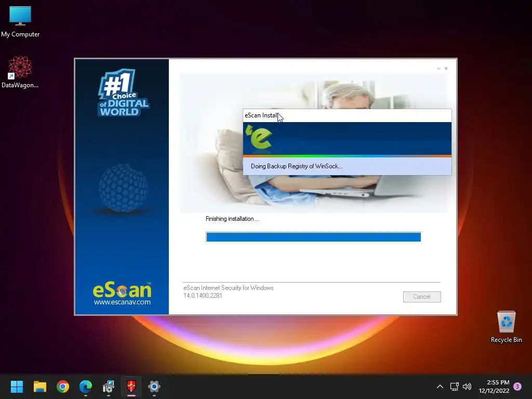532x399 pixels.
Task: Click the Cancel button in the eScan installer
Action: coord(422,297)
